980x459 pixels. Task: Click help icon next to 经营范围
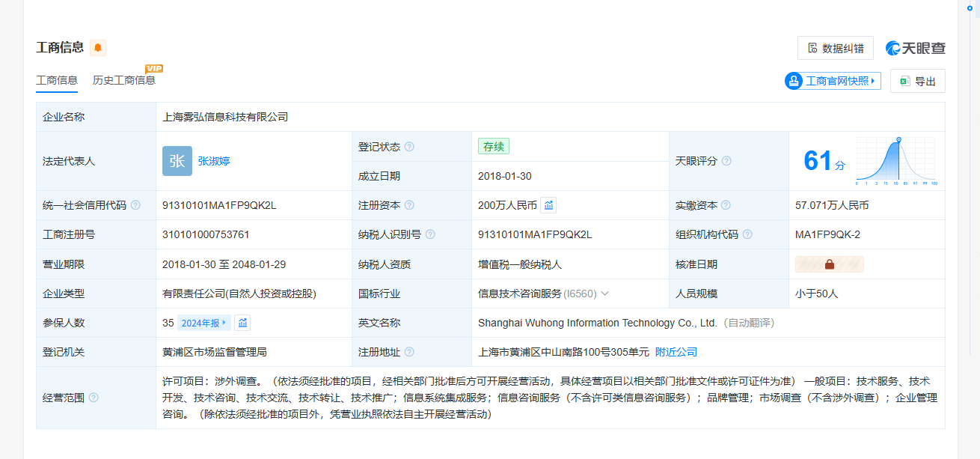click(x=94, y=398)
